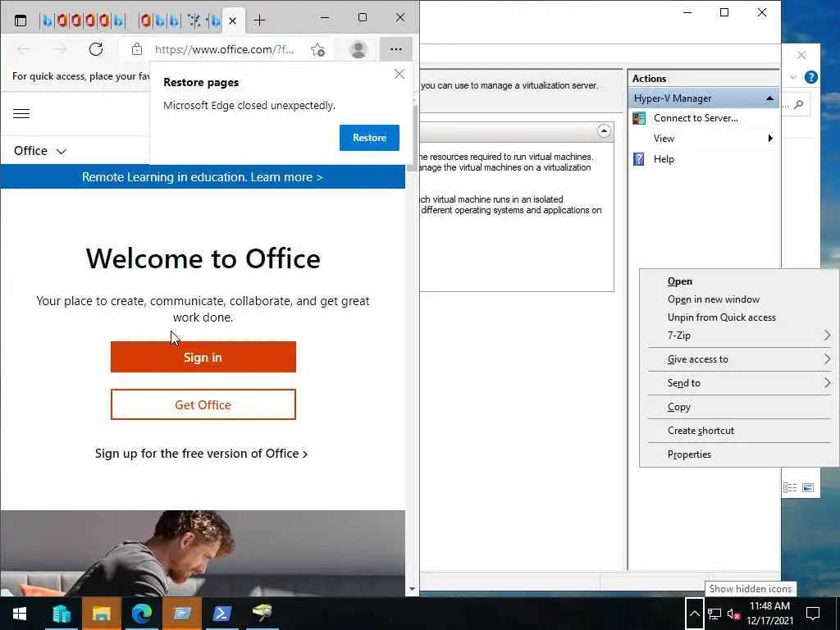This screenshot has height=630, width=840.
Task: Click the office.com address bar URL
Action: pos(225,50)
